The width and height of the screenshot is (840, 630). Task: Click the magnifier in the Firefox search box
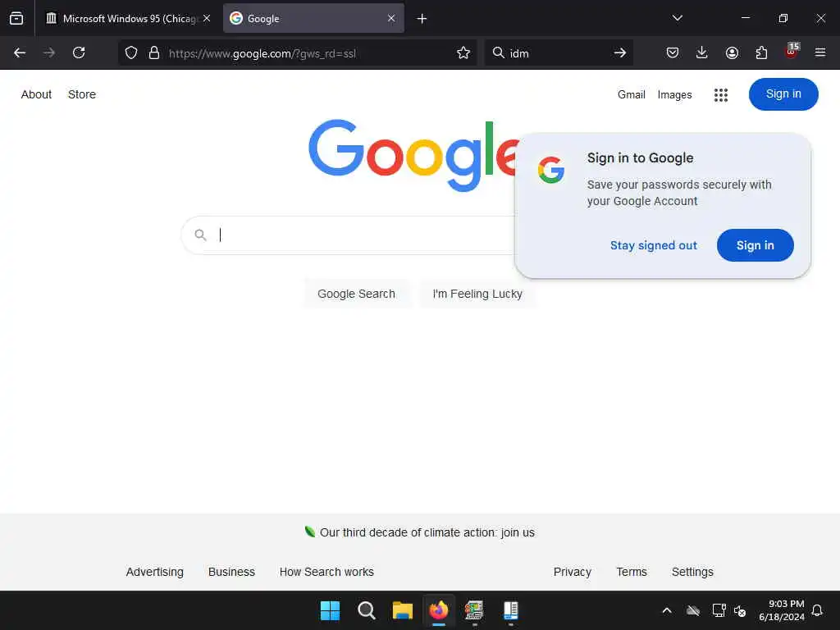click(x=498, y=52)
